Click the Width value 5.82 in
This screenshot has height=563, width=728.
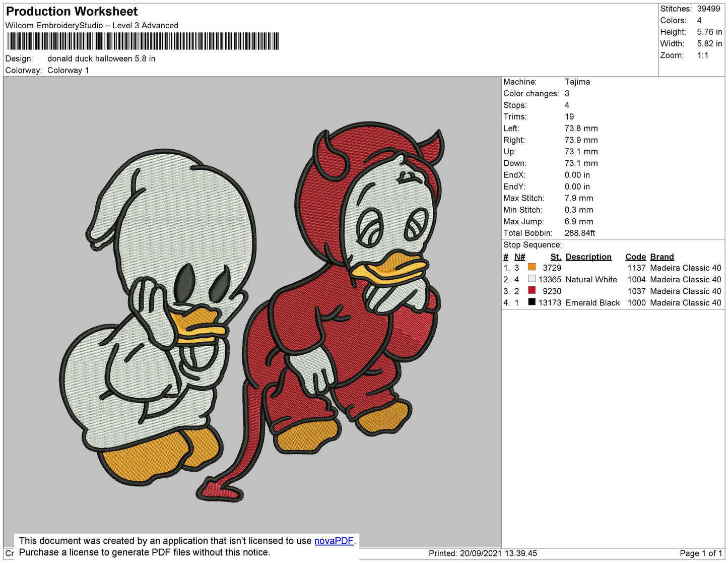coord(709,44)
